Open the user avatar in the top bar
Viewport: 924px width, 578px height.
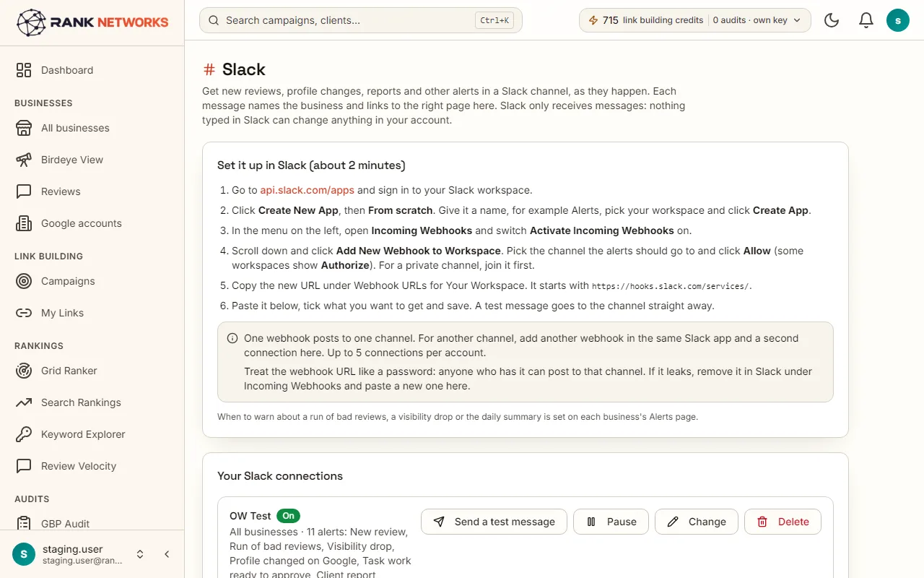[x=897, y=20]
